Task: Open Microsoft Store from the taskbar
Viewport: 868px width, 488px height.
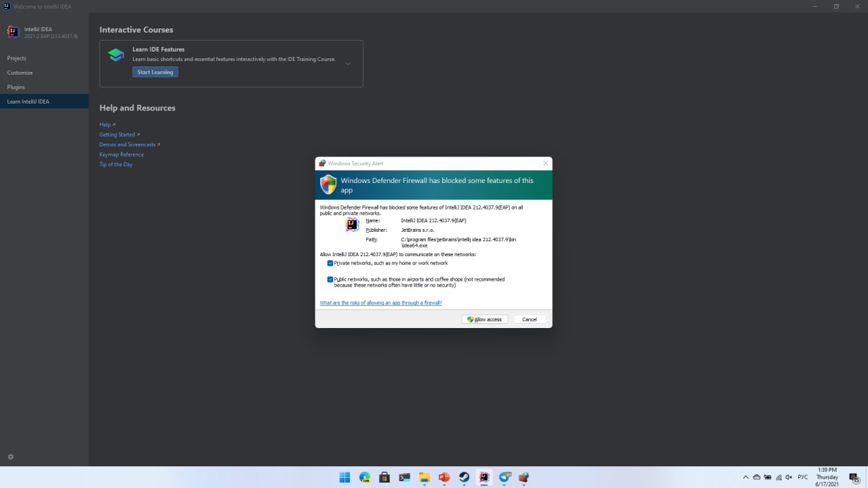Action: pyautogui.click(x=384, y=477)
